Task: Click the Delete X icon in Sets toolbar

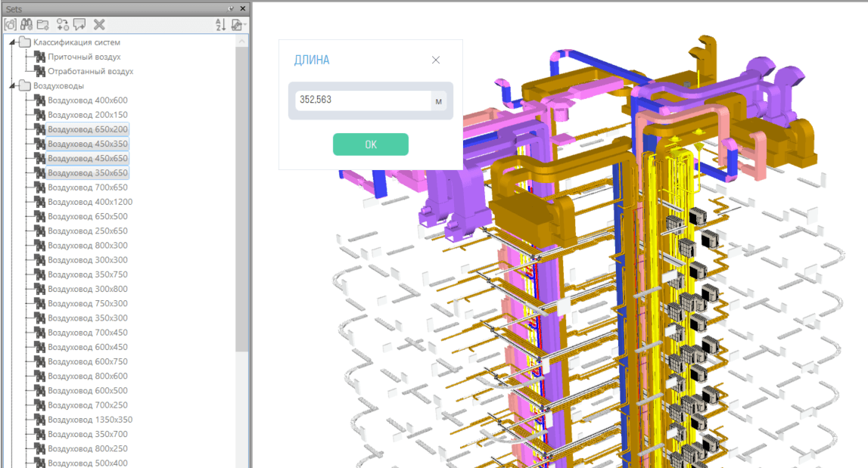Action: (x=99, y=25)
